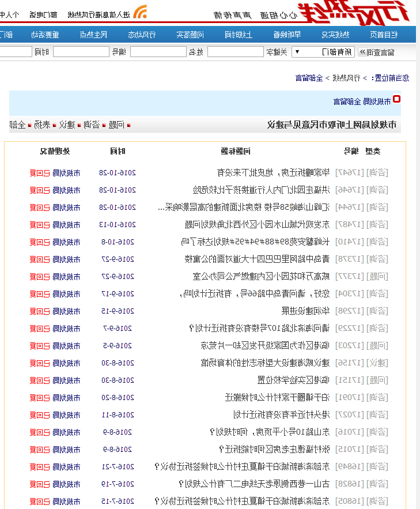Image resolution: width=420 pixels, height=509 pixels.
Task: Click the 全部留言 breadcrumb link
Action: (309, 78)
